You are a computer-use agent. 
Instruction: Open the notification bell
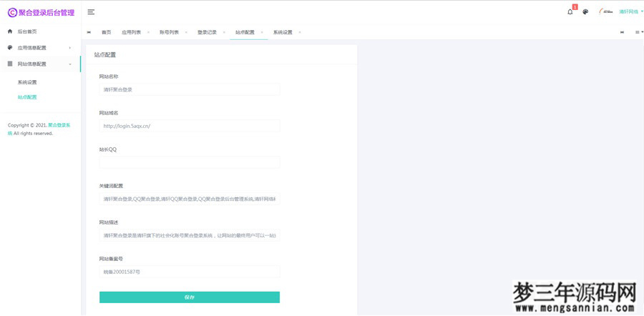pyautogui.click(x=570, y=12)
